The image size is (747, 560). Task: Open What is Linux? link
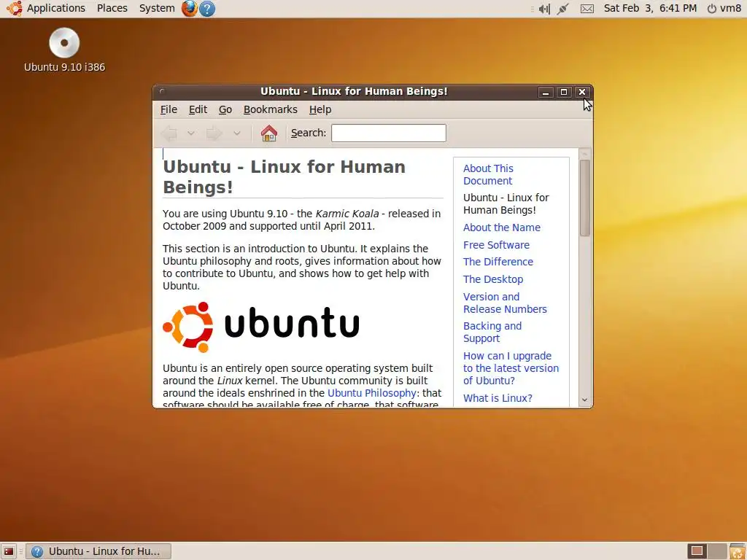tap(498, 398)
